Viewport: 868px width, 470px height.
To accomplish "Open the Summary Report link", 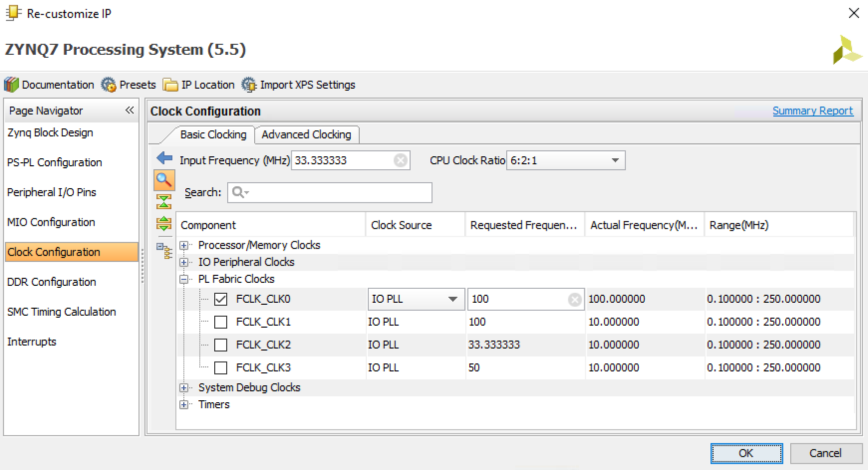I will (813, 111).
